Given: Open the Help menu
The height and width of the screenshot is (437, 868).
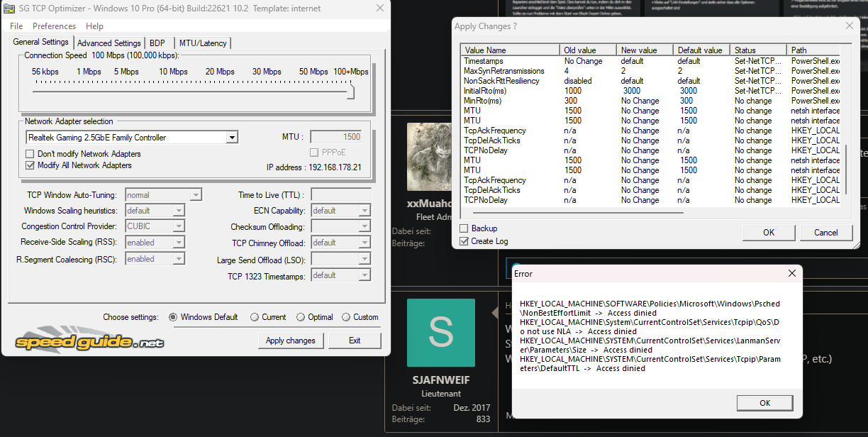Looking at the screenshot, I should pyautogui.click(x=94, y=26).
